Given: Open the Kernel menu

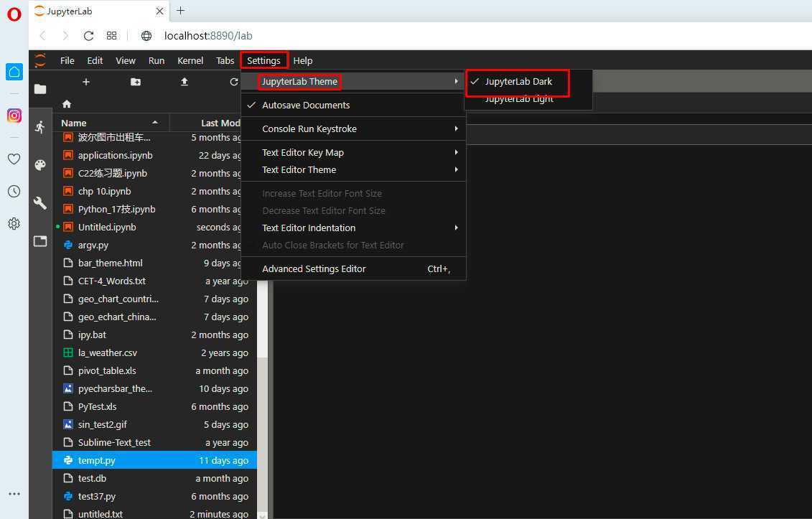Looking at the screenshot, I should tap(190, 60).
